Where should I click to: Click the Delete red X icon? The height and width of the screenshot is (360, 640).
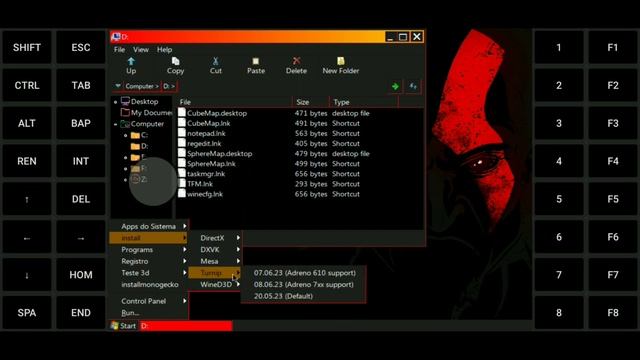tap(296, 61)
